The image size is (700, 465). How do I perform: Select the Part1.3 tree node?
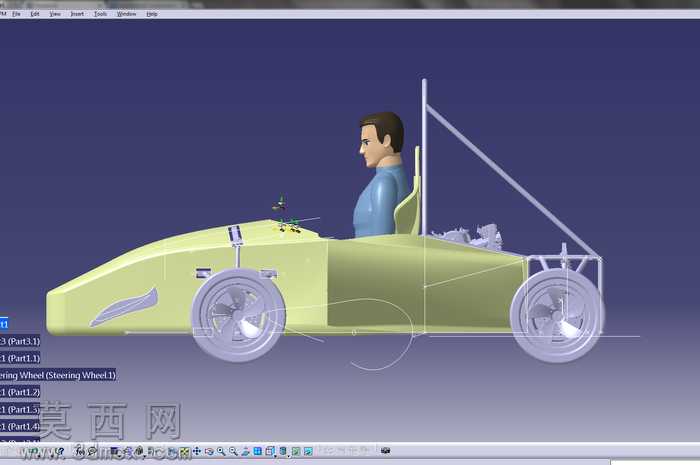tap(20, 409)
